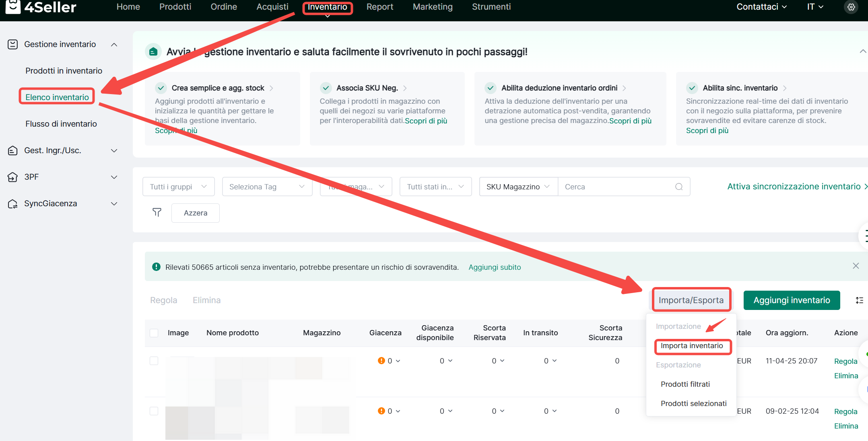
Task: Open the Report menu
Action: point(379,7)
